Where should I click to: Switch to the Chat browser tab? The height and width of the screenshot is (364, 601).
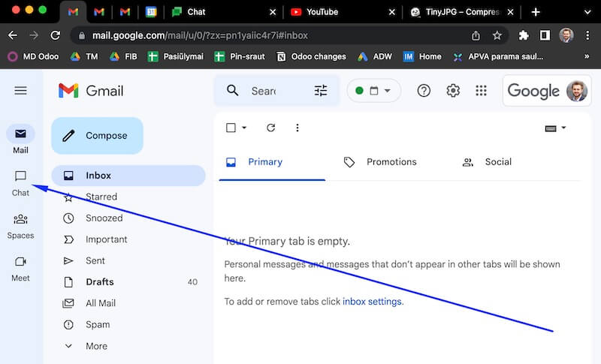(x=223, y=12)
